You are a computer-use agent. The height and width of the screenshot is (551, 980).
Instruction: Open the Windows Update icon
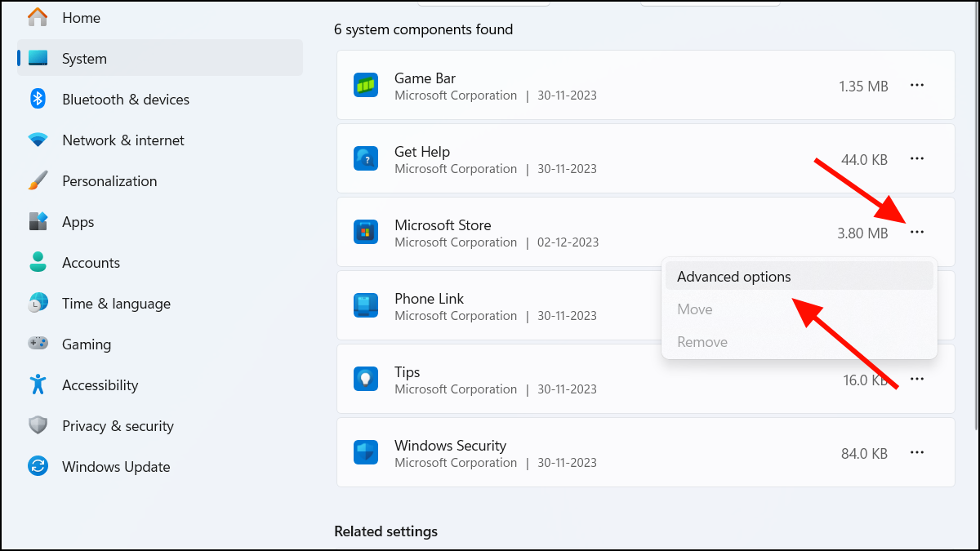[38, 466]
